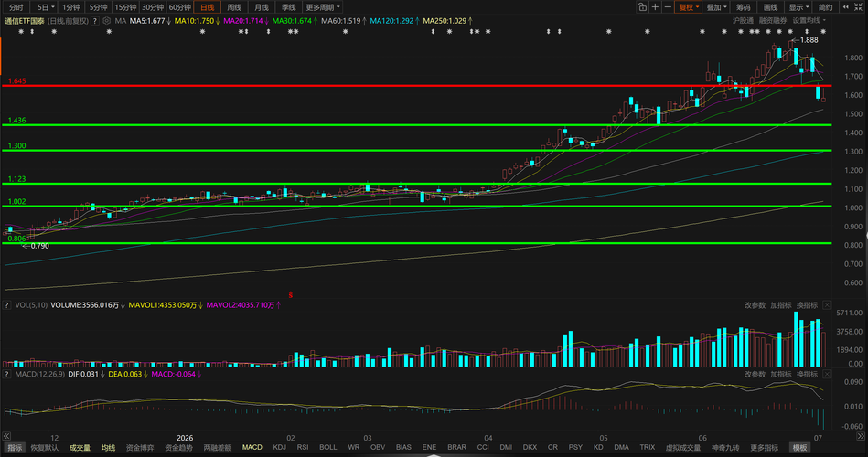Close the VOL indicator panel
Image resolution: width=868 pixels, height=457 pixels.
(827, 305)
